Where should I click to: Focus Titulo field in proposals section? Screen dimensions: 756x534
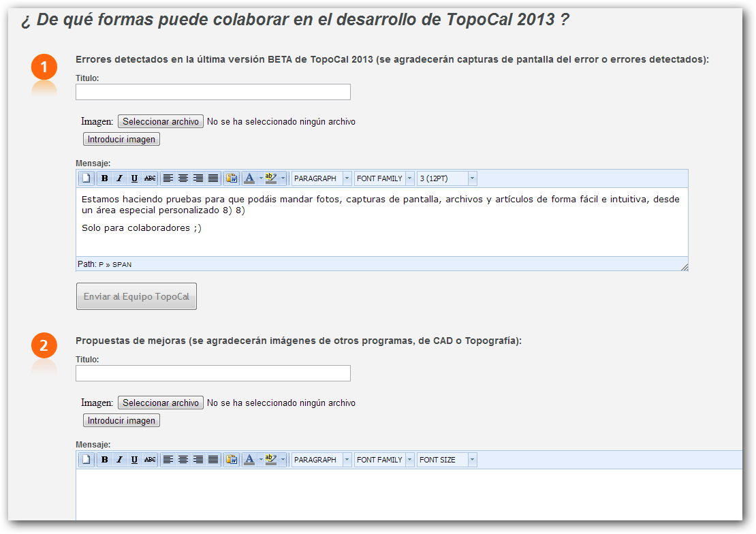click(x=213, y=373)
